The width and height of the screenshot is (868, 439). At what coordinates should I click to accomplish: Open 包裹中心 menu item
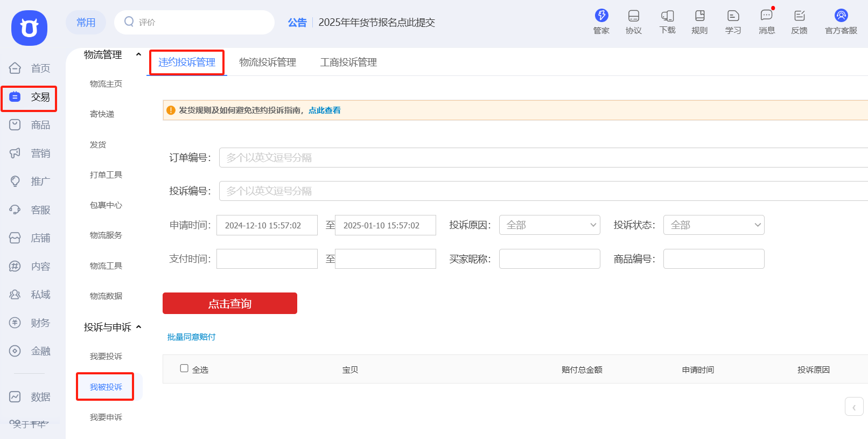[106, 205]
